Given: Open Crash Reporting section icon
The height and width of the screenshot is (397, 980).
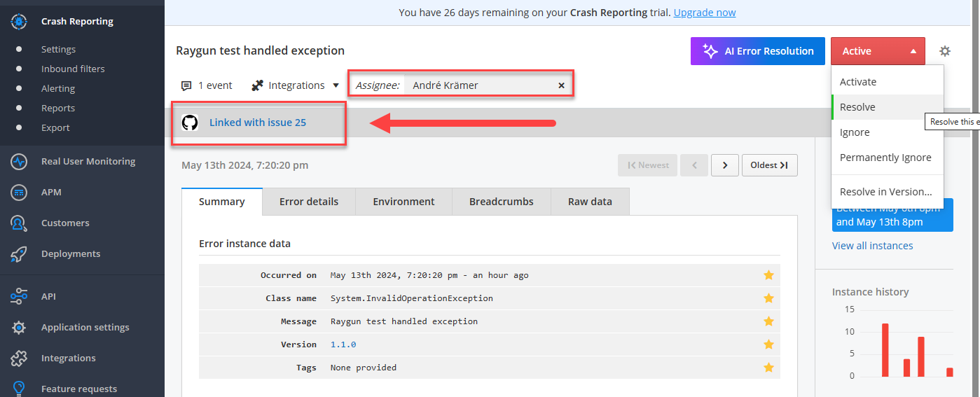Looking at the screenshot, I should (19, 21).
